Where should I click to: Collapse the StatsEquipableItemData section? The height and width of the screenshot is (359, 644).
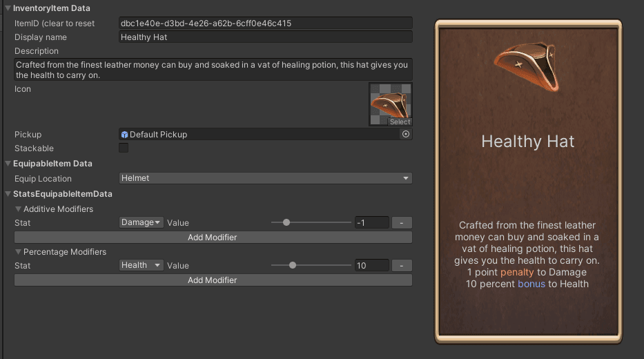[x=8, y=194]
